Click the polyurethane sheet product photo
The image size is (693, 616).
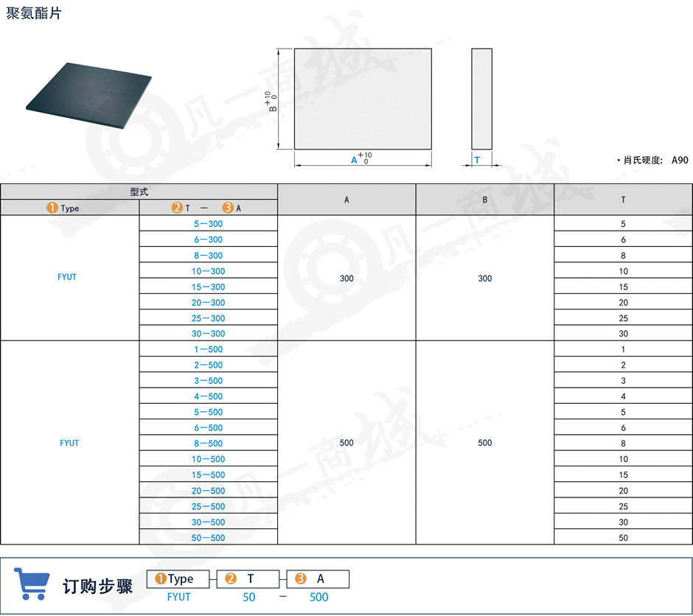88,95
